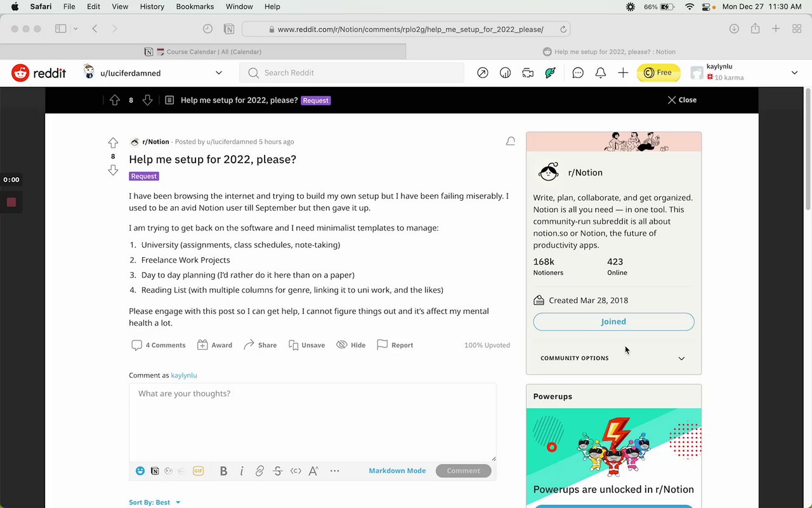Viewport: 812px width, 508px height.
Task: Open r/Notion link in post byline
Action: (155, 142)
